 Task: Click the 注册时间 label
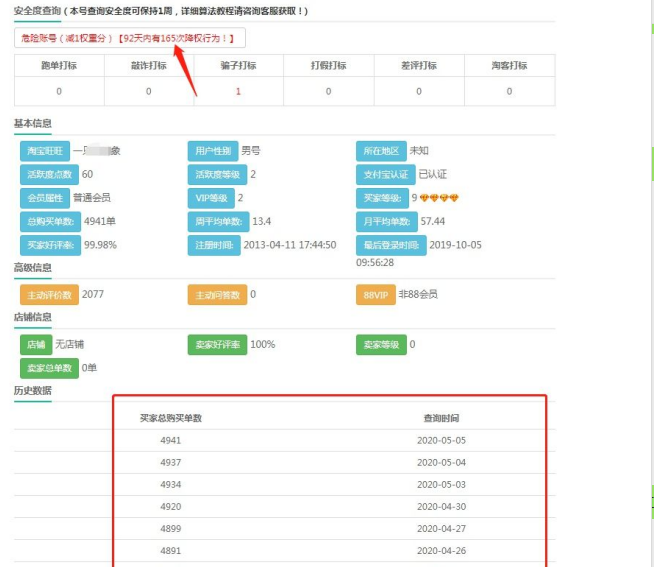point(214,245)
